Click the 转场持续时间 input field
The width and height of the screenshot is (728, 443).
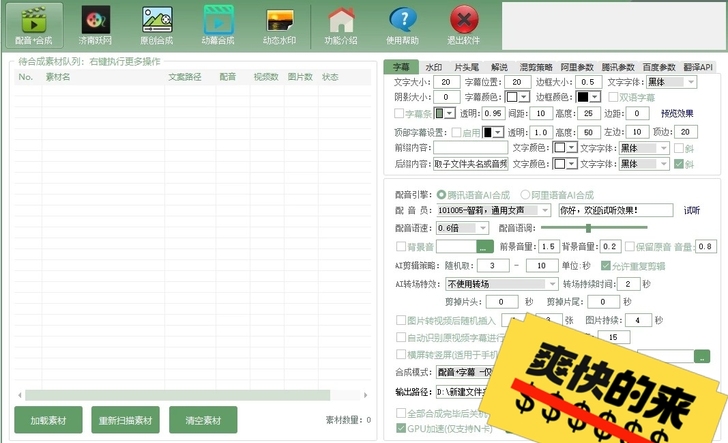pyautogui.click(x=628, y=284)
